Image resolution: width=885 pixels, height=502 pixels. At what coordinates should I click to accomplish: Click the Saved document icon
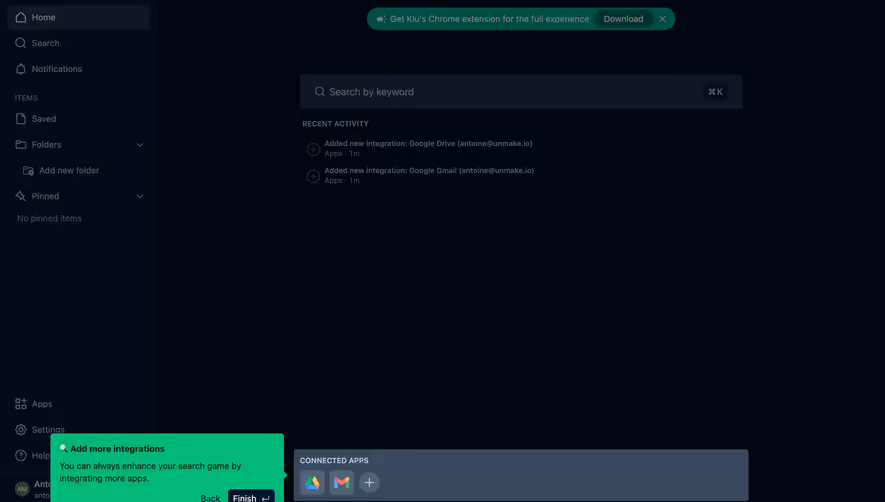coord(21,119)
